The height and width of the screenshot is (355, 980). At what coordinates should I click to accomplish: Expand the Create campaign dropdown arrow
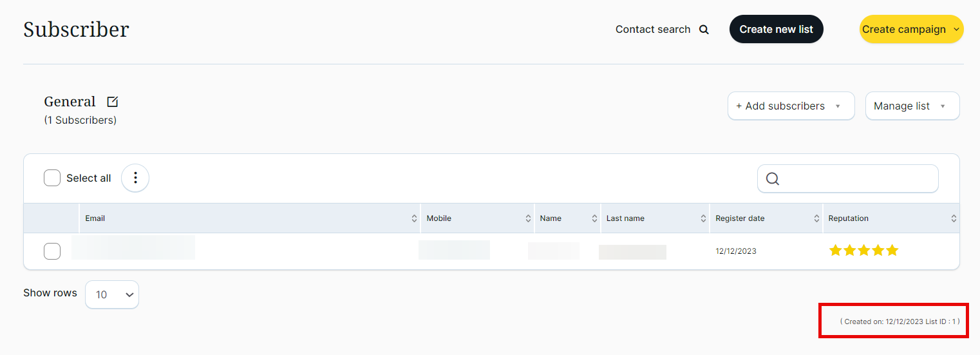[956, 29]
